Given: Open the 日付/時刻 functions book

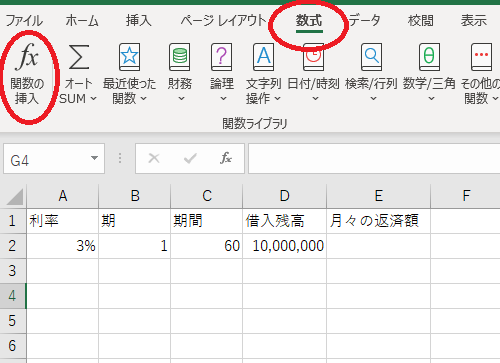Looking at the screenshot, I should pyautogui.click(x=313, y=57).
